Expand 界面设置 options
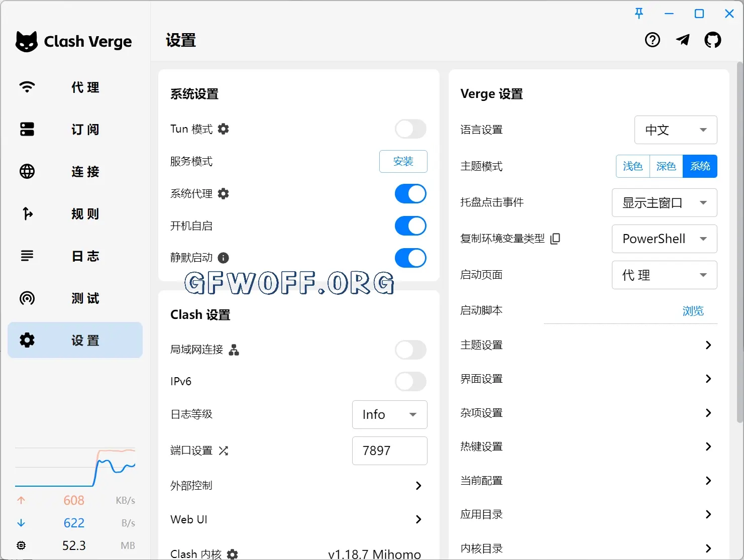The image size is (744, 560). coord(588,379)
